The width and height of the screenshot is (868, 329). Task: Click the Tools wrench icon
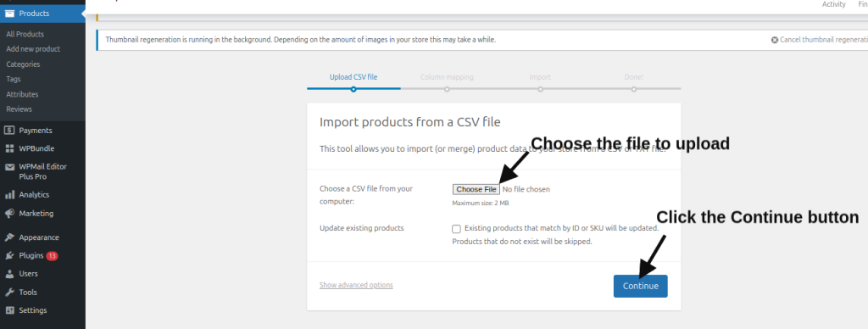pos(9,293)
